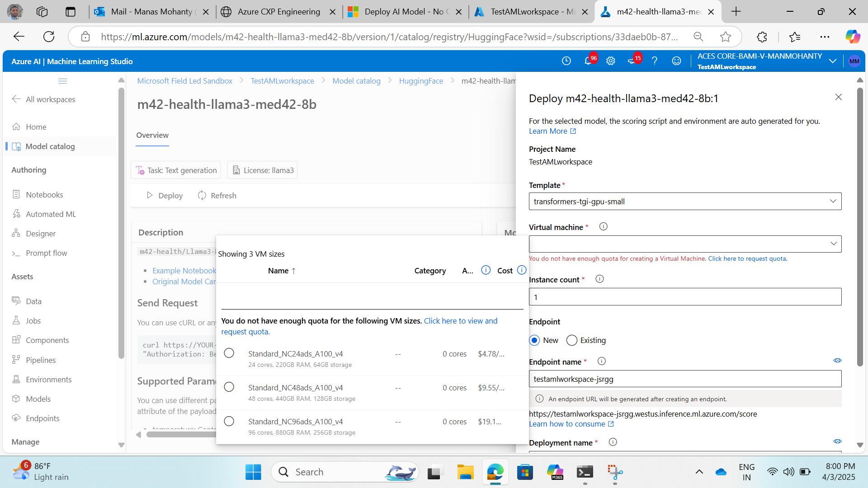Click the horizontal scrollbar under Description
The image size is (868, 488).
point(181,435)
